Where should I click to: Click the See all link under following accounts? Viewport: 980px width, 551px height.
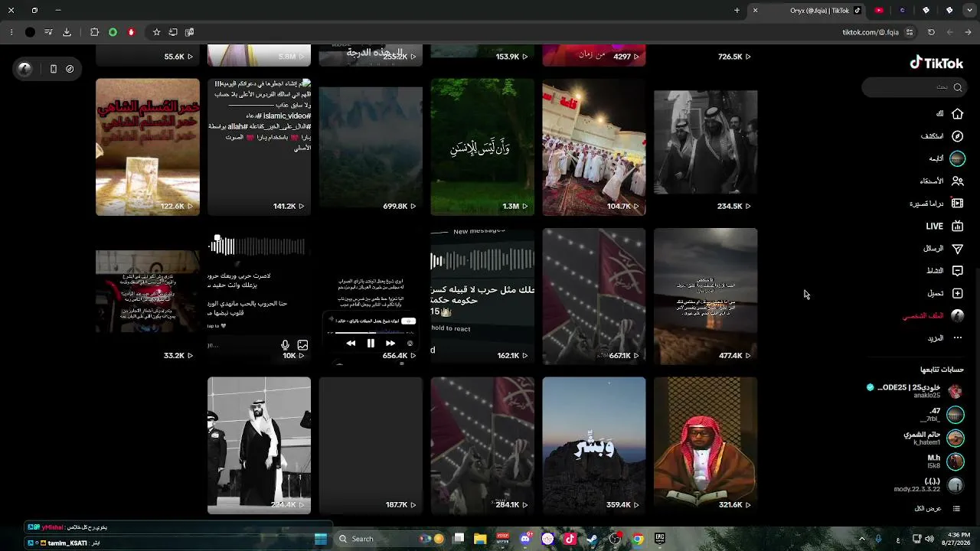coord(927,508)
